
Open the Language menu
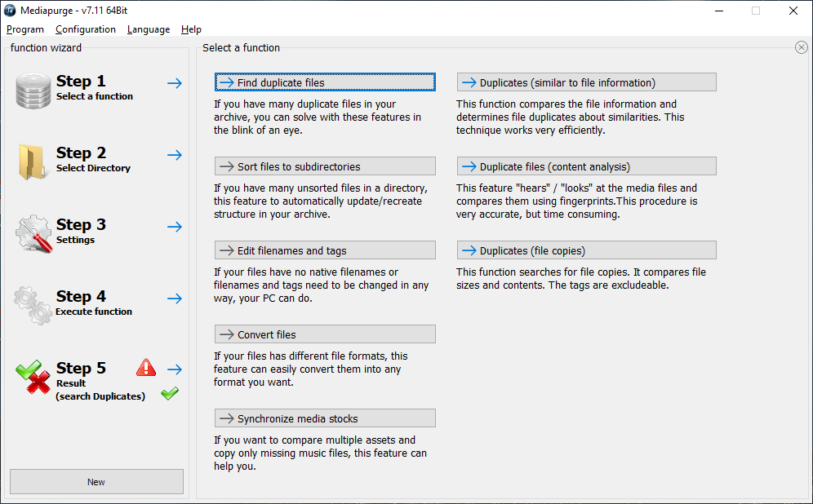(x=149, y=29)
